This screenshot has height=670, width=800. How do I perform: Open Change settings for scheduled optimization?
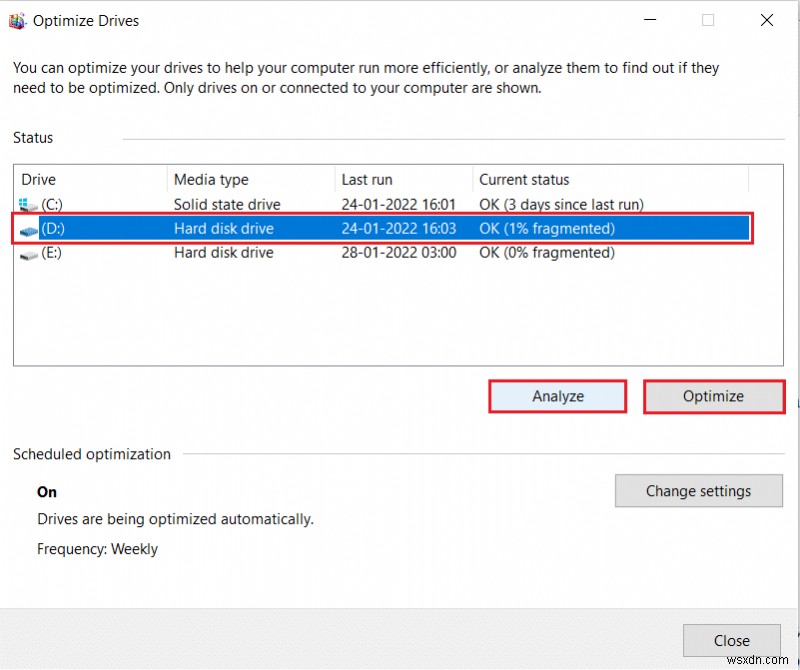pos(698,491)
